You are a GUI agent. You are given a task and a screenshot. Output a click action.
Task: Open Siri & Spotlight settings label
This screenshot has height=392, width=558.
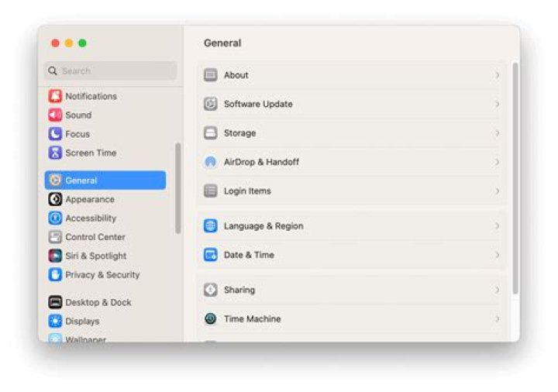tap(96, 256)
